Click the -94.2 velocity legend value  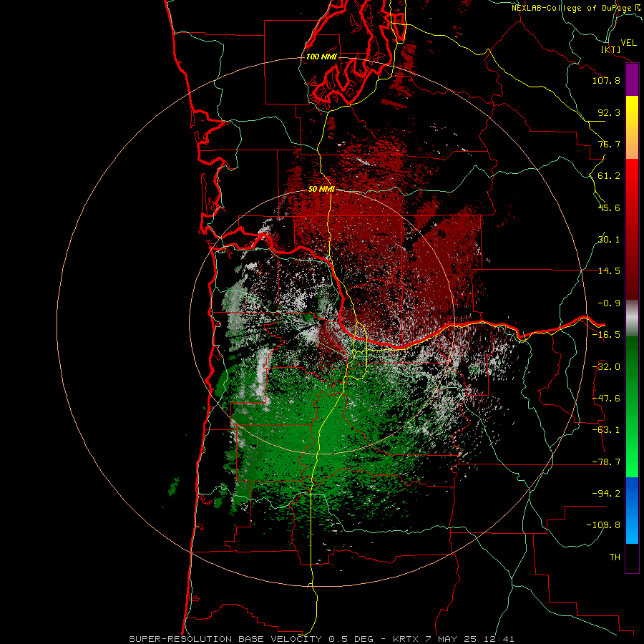click(x=606, y=493)
